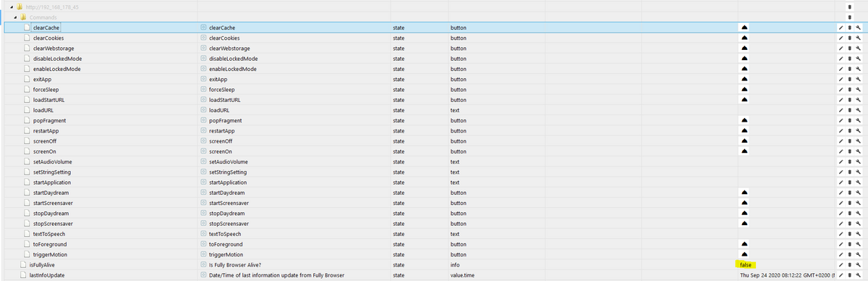Trigger the triggerMotion button value
Image resolution: width=868 pixels, height=281 pixels.
(744, 255)
